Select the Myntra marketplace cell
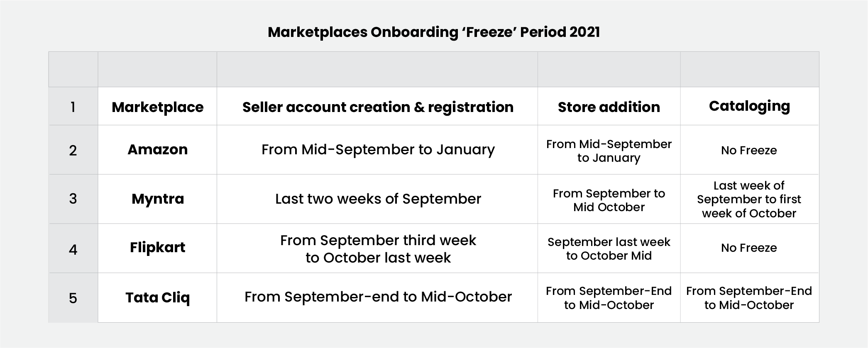The image size is (868, 348). coord(157,199)
